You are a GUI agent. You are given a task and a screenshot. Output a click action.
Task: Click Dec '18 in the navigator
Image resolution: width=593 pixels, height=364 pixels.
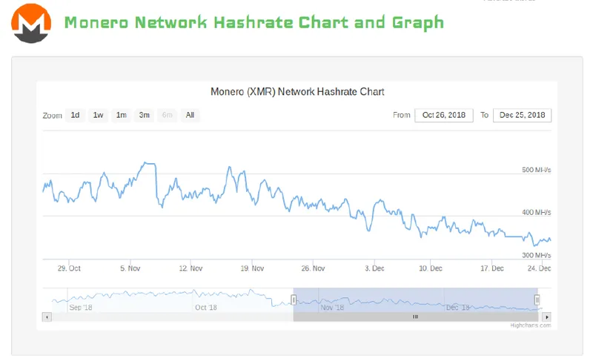[x=457, y=307]
